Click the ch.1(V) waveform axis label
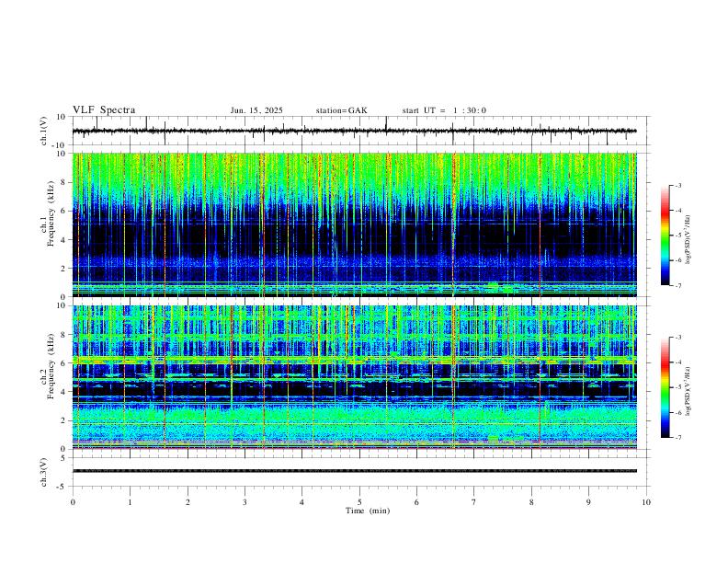 [x=44, y=131]
